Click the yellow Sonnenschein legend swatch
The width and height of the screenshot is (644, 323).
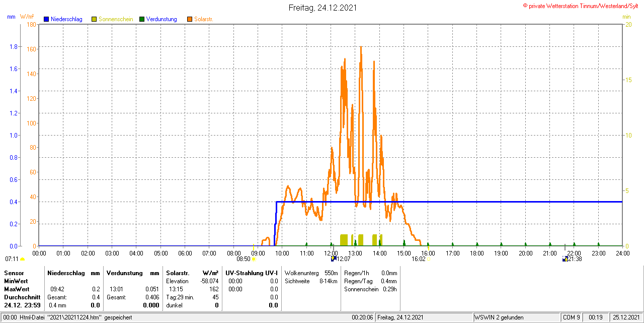pos(94,19)
